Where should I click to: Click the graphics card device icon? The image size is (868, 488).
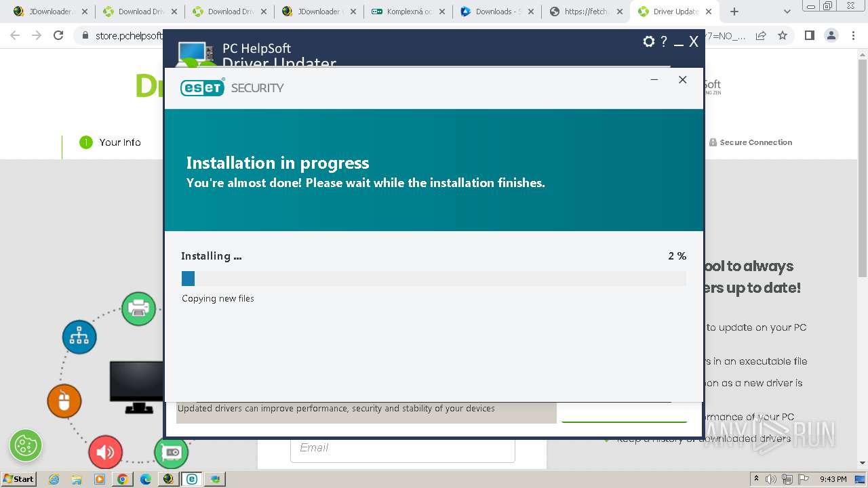click(x=171, y=452)
